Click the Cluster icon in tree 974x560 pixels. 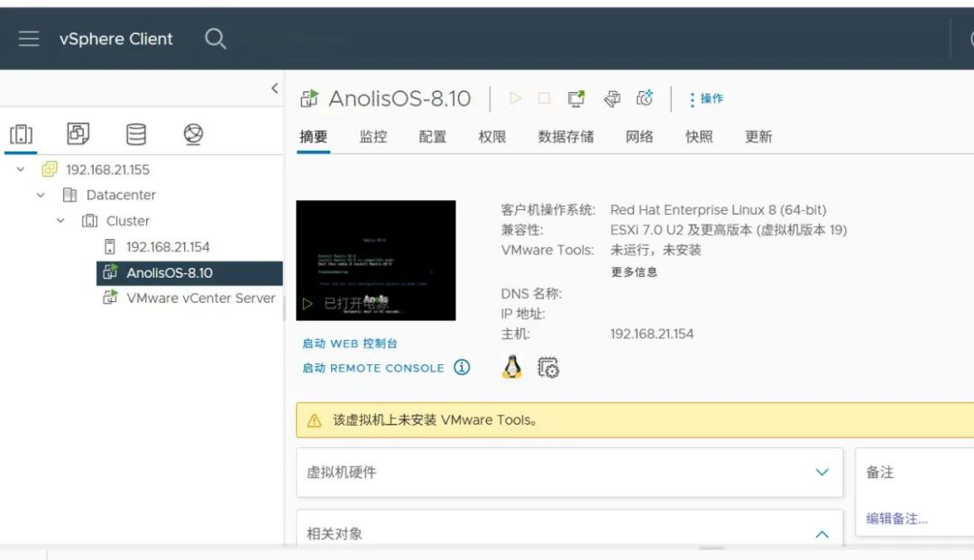89,220
